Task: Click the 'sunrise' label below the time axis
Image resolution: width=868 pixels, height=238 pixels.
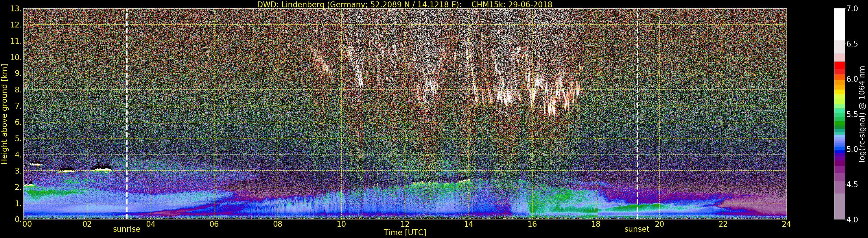Action: 126,229
